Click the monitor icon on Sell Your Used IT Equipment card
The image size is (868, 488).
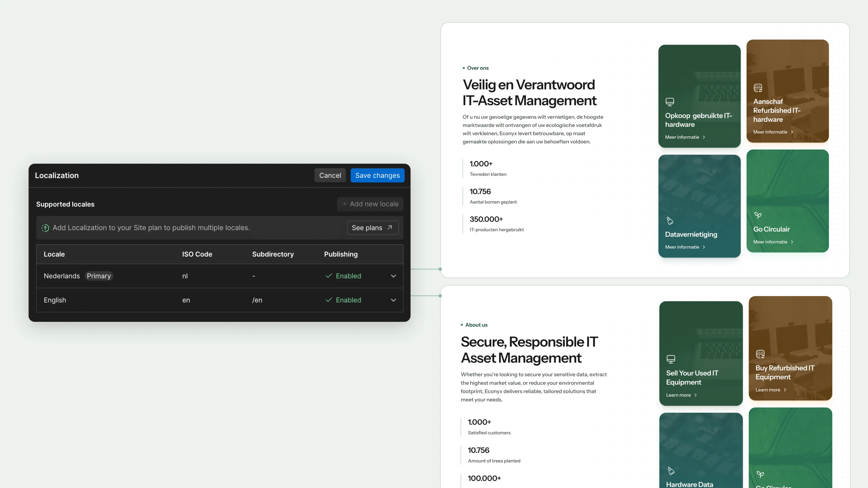click(x=671, y=359)
